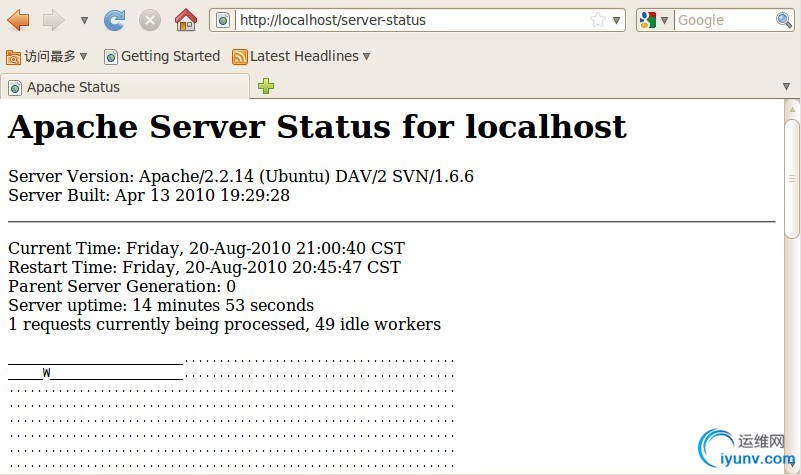Image resolution: width=801 pixels, height=475 pixels.
Task: Click the Server uptime line
Action: pos(161,305)
